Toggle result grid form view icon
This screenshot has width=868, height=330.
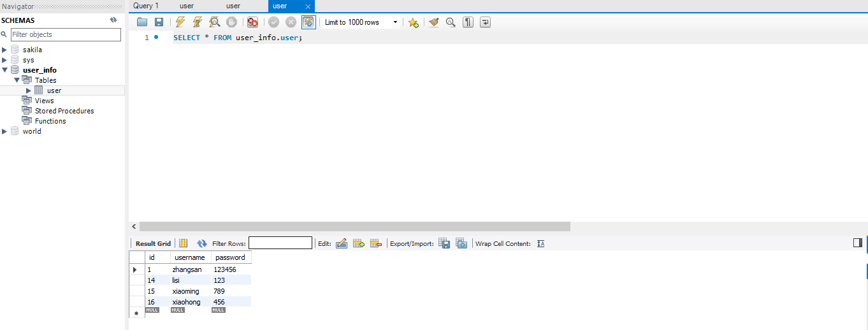point(184,243)
